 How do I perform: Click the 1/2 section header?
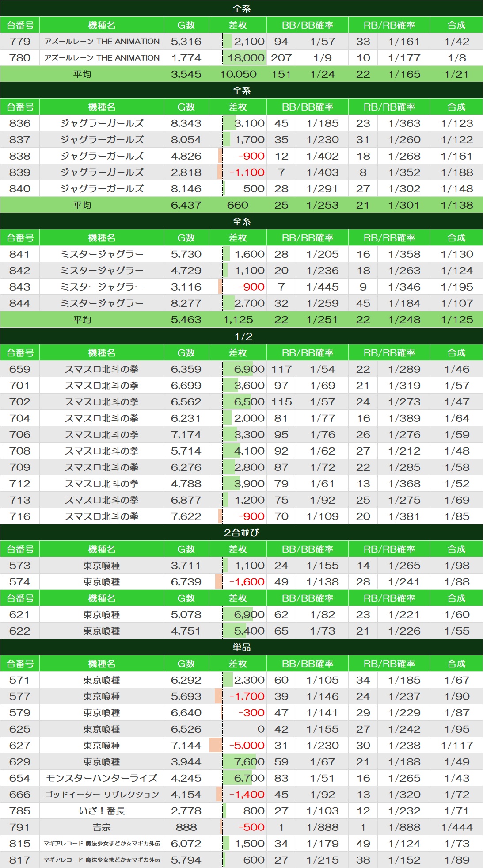coord(241,336)
